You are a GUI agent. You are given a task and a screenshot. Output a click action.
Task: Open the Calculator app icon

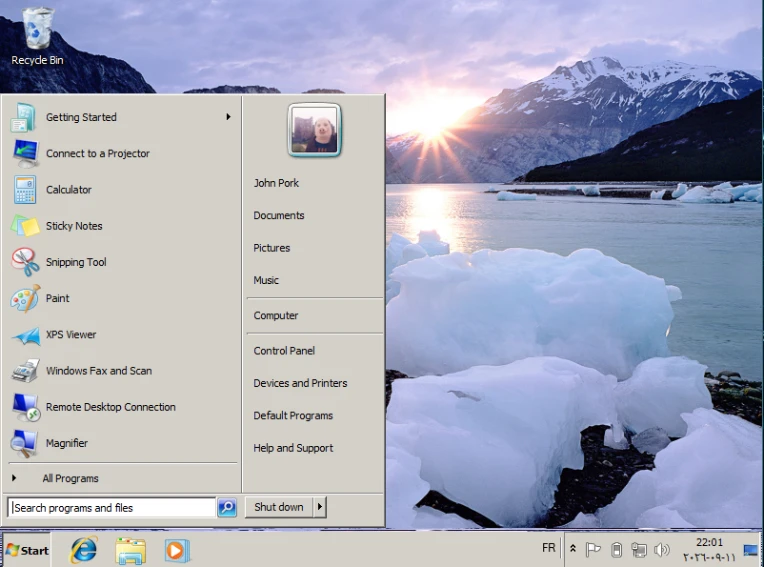[25, 189]
